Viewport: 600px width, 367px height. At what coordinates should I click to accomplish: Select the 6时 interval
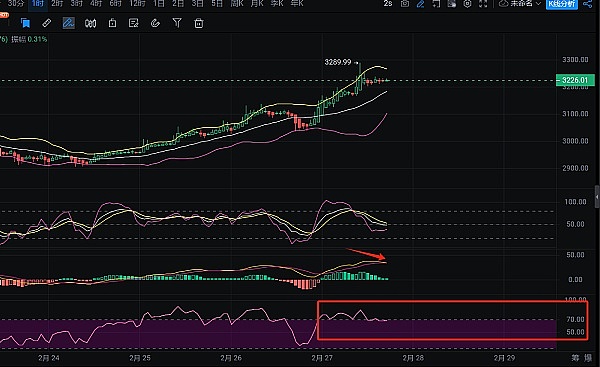[115, 3]
